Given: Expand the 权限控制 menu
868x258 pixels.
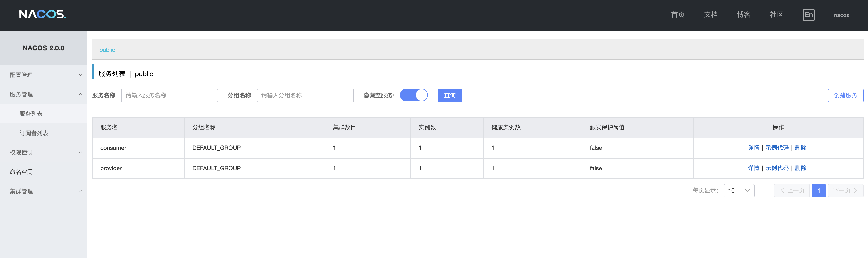Looking at the screenshot, I should (x=43, y=153).
